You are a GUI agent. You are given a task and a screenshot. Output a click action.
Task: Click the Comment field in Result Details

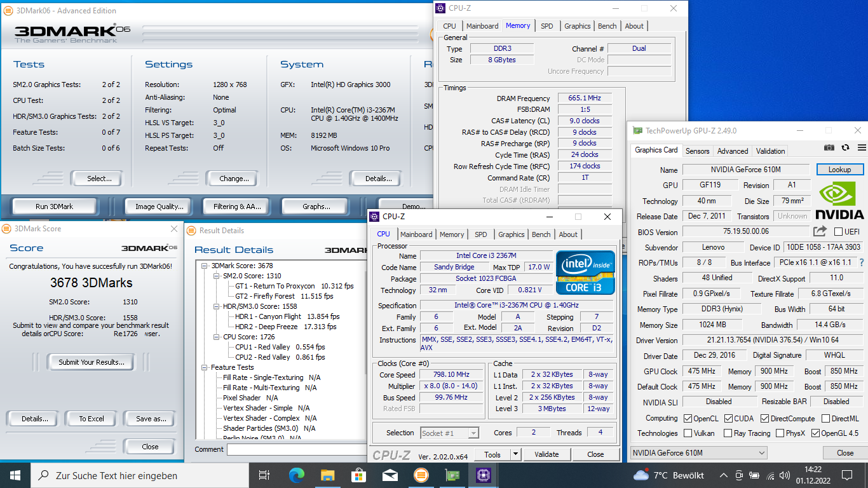click(x=297, y=449)
